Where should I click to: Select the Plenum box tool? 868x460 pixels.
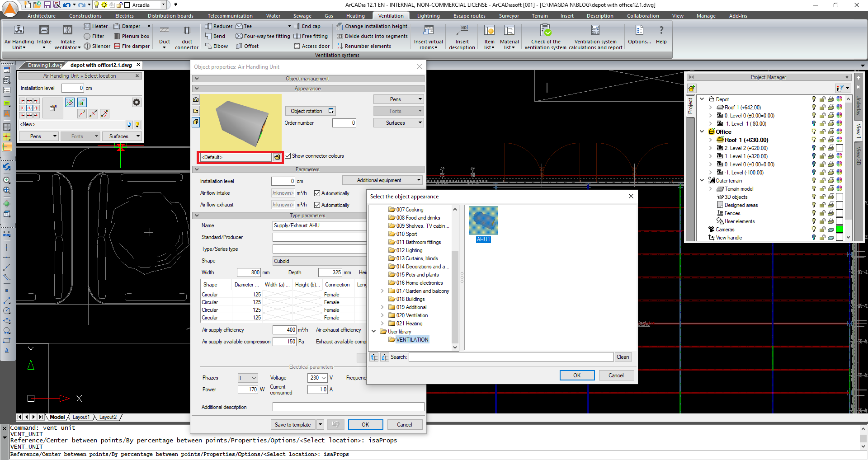[x=132, y=36]
